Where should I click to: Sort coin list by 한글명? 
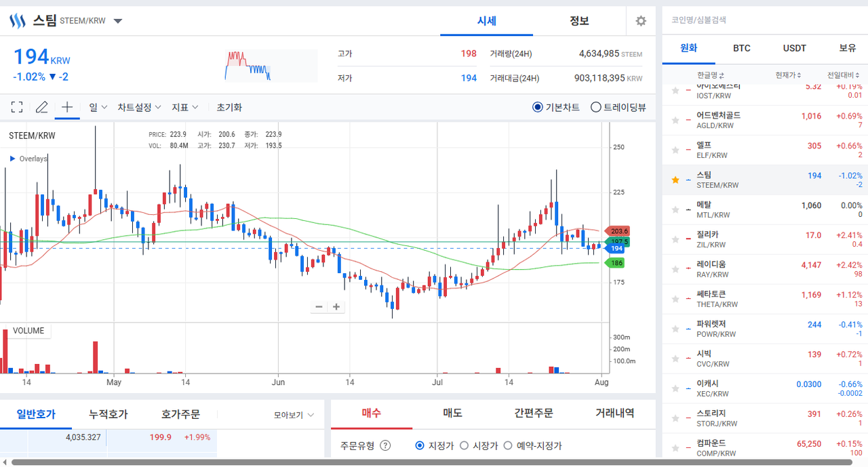point(711,75)
